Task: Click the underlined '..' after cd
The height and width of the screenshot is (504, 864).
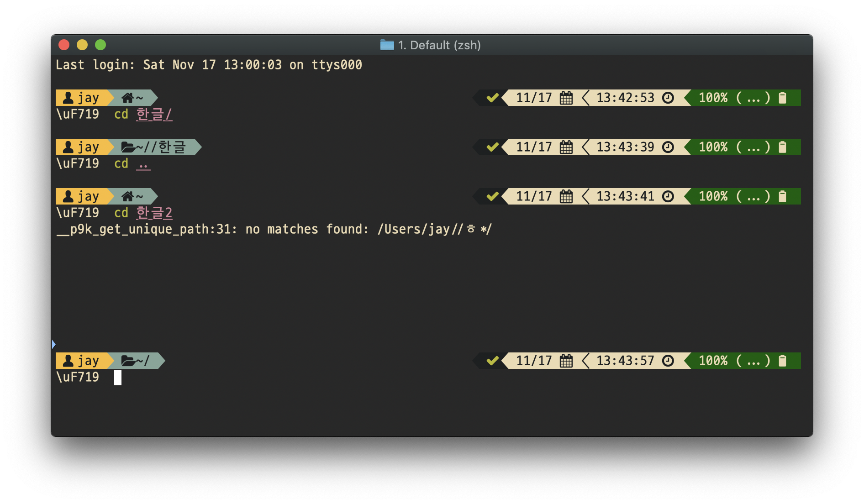Action: coord(144,163)
